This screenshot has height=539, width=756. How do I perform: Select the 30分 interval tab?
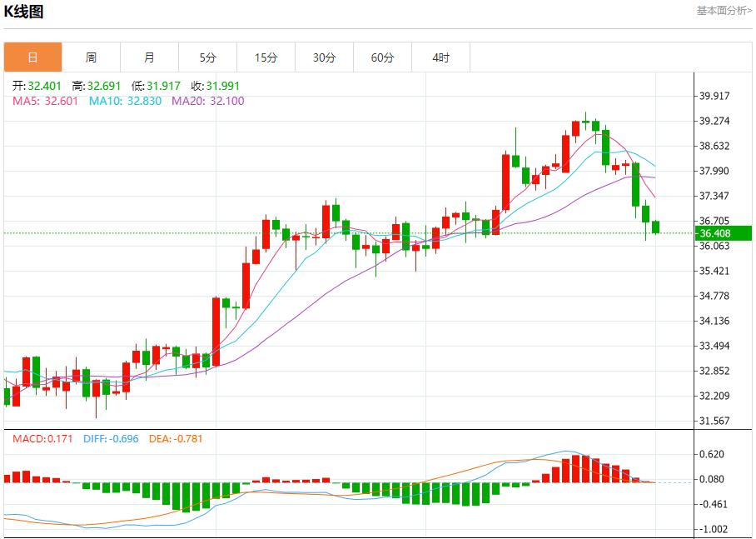pyautogui.click(x=324, y=57)
